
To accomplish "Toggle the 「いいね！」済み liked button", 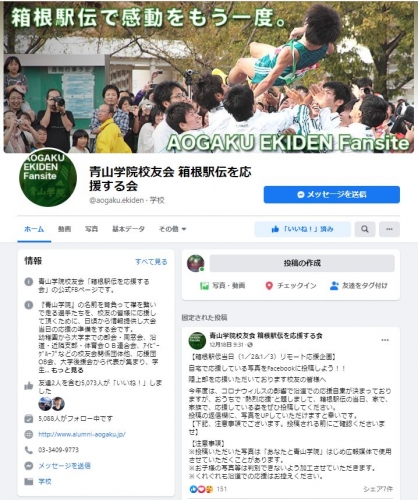I will pyautogui.click(x=302, y=229).
